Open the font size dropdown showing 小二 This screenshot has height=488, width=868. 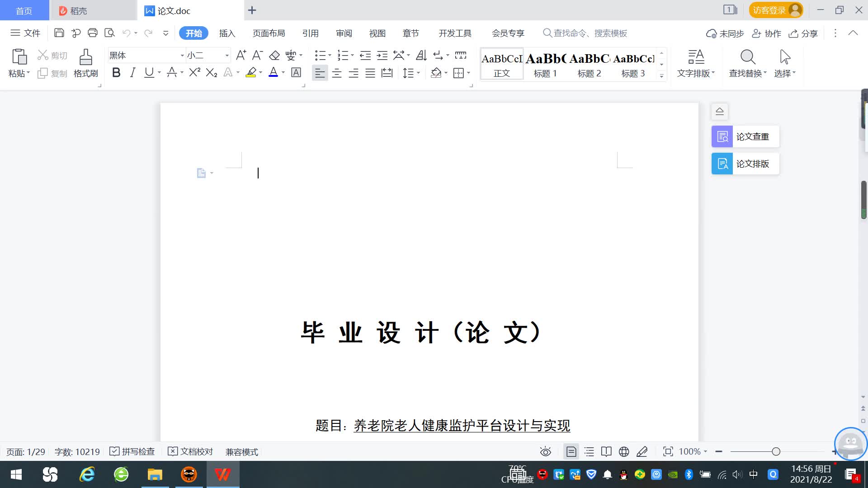[x=227, y=56]
